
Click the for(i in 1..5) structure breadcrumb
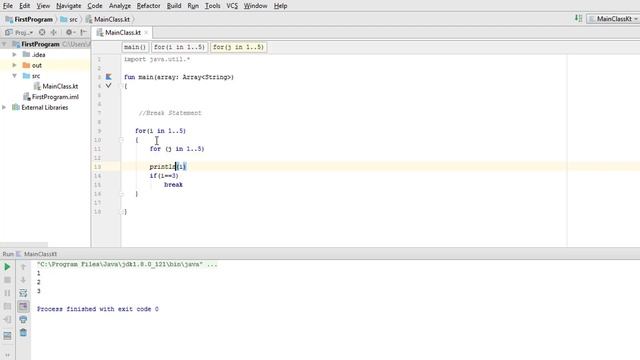click(x=179, y=47)
